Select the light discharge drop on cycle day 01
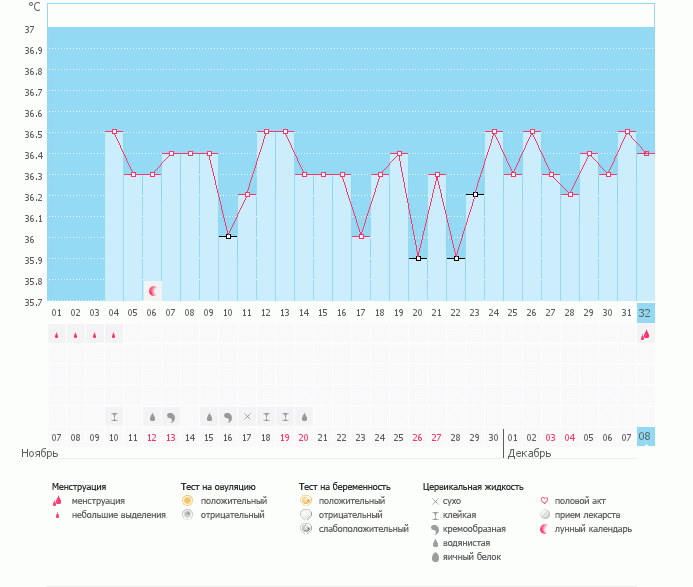This screenshot has height=587, width=693. [56, 336]
